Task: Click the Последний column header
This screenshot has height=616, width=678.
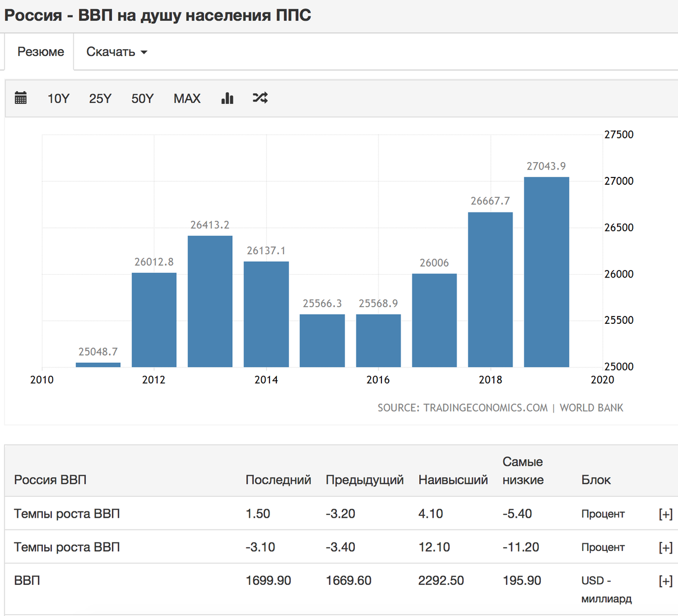Action: click(279, 480)
